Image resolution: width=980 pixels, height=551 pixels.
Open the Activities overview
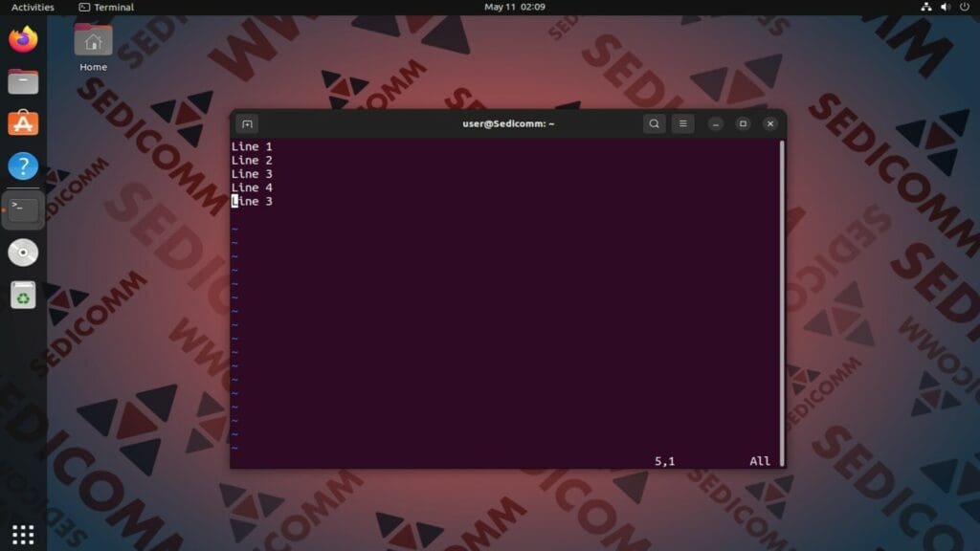(x=33, y=7)
